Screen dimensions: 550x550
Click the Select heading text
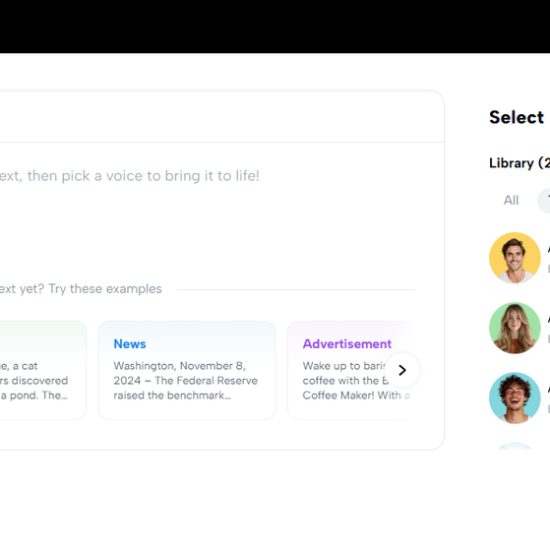(x=516, y=117)
